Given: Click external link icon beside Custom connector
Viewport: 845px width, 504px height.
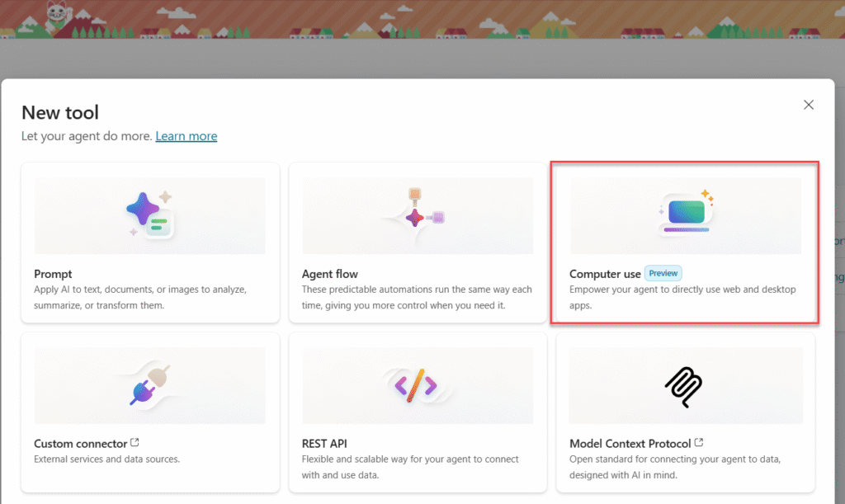Looking at the screenshot, I should (x=135, y=444).
